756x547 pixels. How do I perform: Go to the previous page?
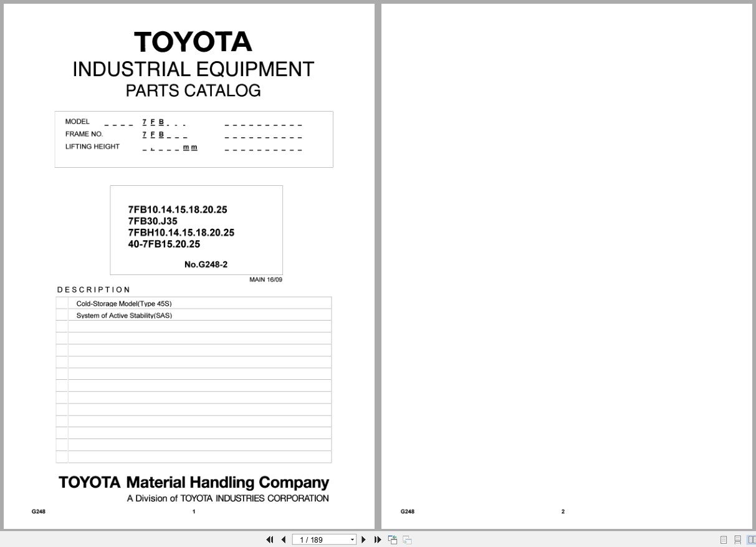pyautogui.click(x=284, y=540)
